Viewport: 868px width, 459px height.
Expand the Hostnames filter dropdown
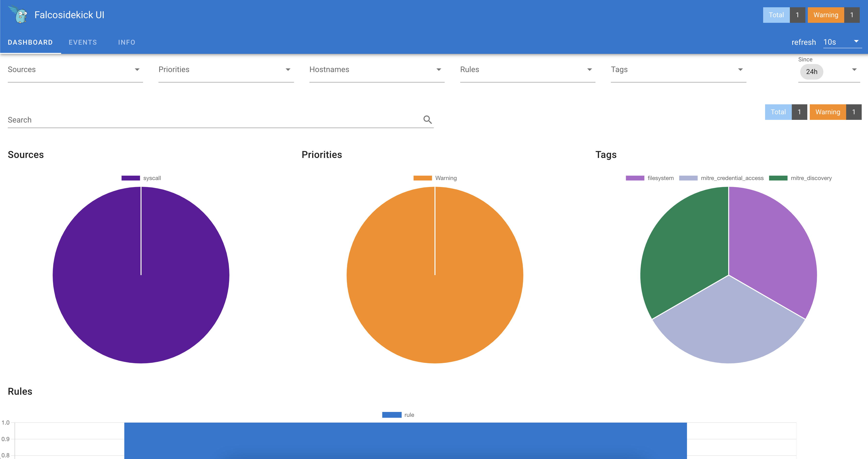pos(438,69)
